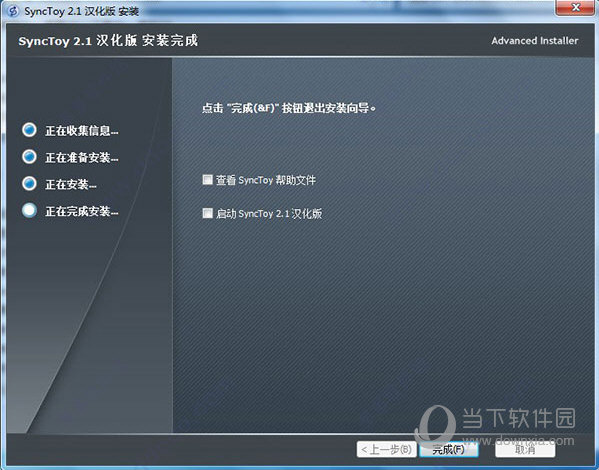Click the 当下软件园 watermark logo
The width and height of the screenshot is (599, 470).
point(435,424)
